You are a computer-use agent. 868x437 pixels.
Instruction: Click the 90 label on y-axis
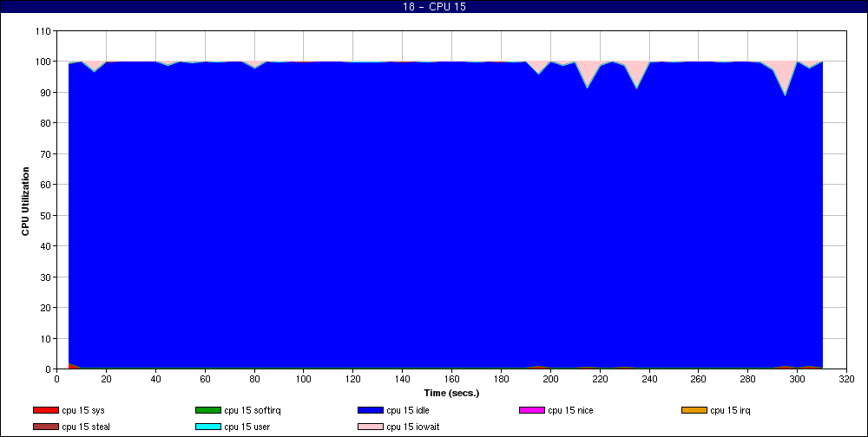[x=47, y=93]
